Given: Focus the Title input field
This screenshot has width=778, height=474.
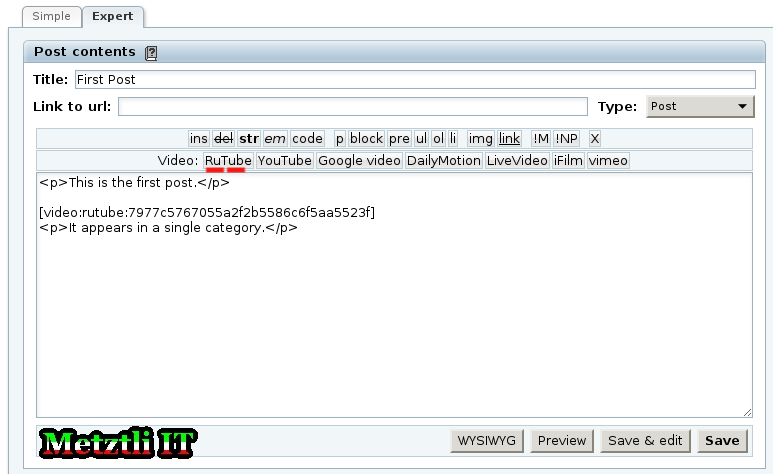Looking at the screenshot, I should click(415, 79).
